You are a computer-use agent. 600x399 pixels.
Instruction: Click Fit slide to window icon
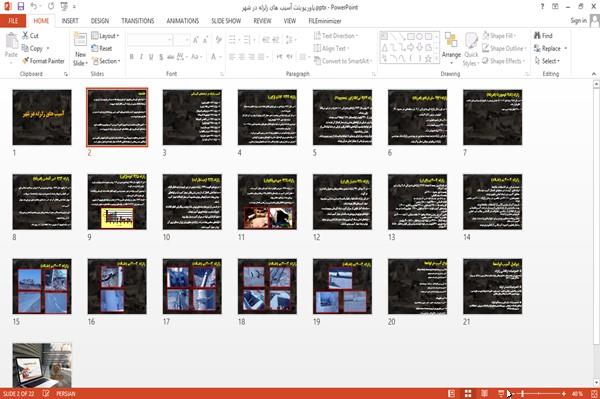(x=593, y=393)
